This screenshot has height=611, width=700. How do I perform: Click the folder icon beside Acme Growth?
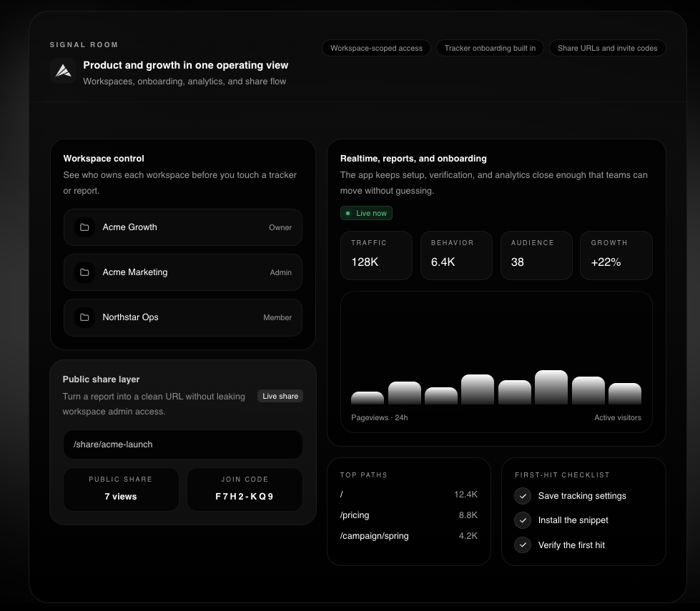[85, 227]
